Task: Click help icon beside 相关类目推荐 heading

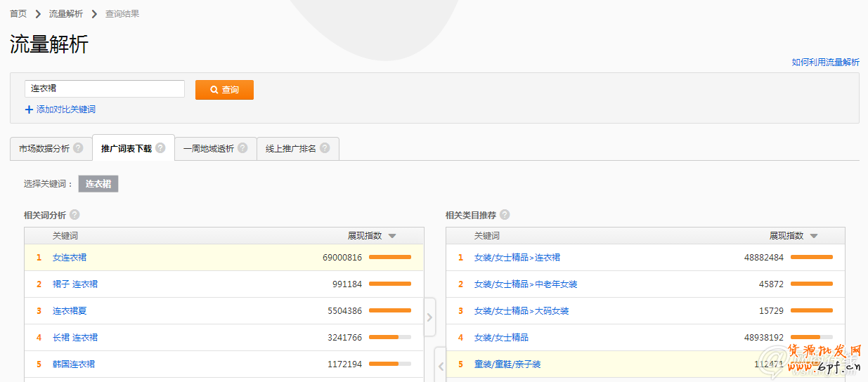Action: click(x=505, y=215)
